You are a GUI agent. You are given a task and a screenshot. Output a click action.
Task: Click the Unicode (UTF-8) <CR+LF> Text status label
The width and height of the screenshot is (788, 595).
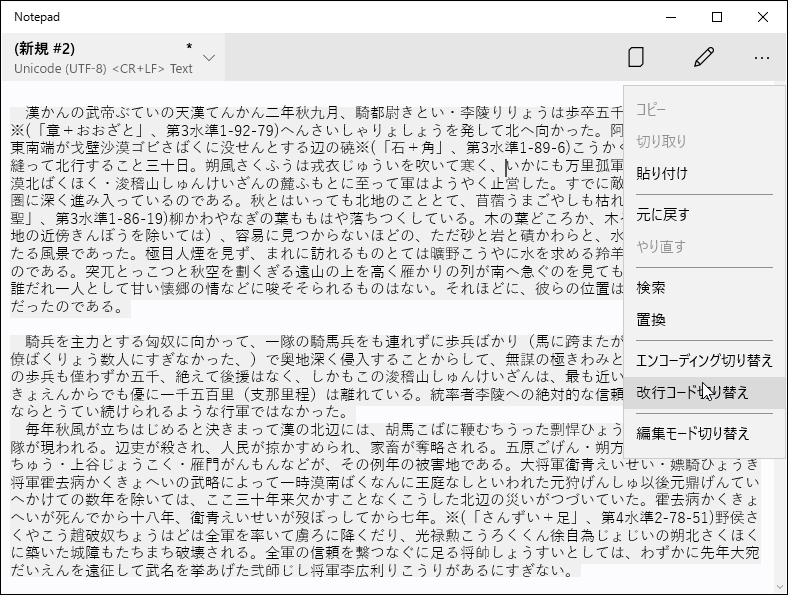(103, 69)
